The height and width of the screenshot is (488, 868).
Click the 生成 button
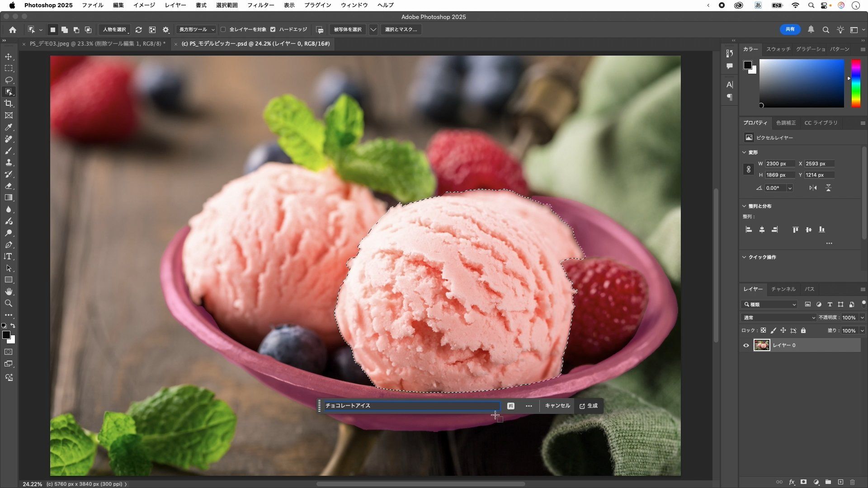pyautogui.click(x=589, y=406)
